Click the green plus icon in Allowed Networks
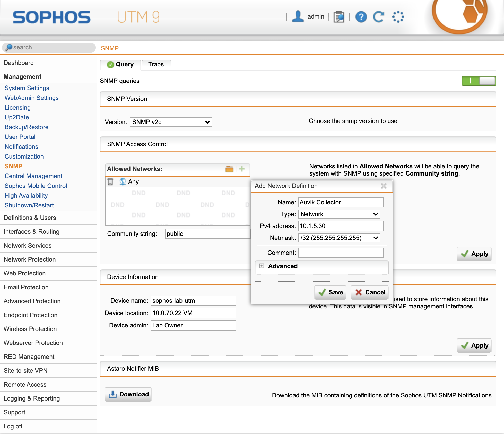 point(242,169)
